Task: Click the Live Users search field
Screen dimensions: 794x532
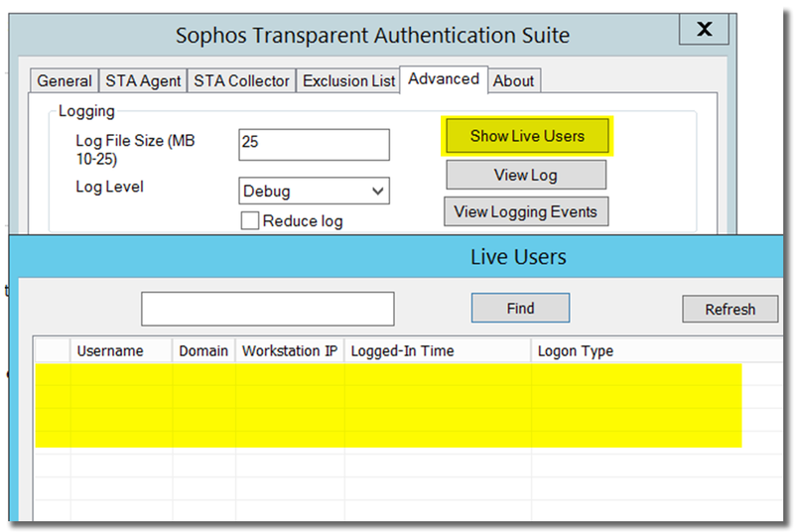Action: pos(267,309)
